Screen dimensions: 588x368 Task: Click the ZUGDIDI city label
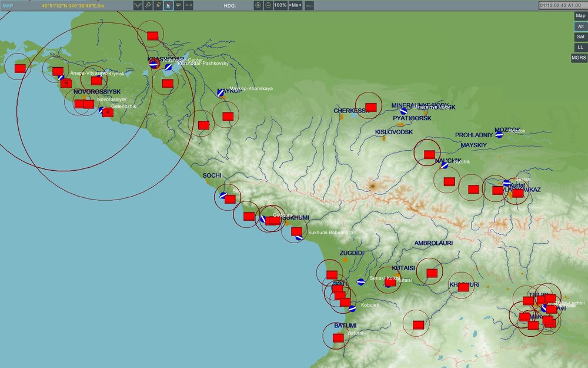[x=352, y=253]
